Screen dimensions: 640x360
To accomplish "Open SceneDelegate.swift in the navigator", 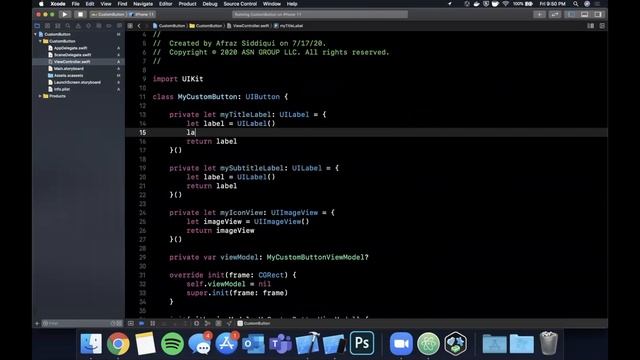I will pyautogui.click(x=72, y=55).
